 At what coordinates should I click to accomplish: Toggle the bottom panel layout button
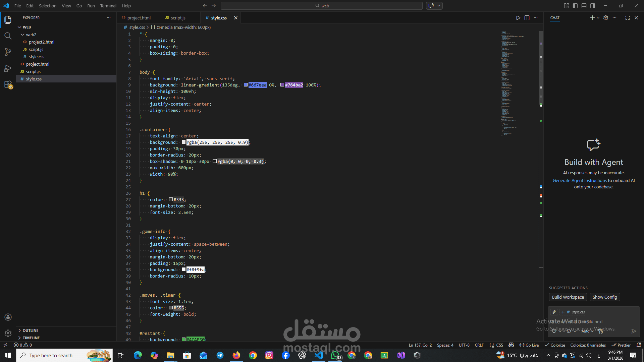584,6
